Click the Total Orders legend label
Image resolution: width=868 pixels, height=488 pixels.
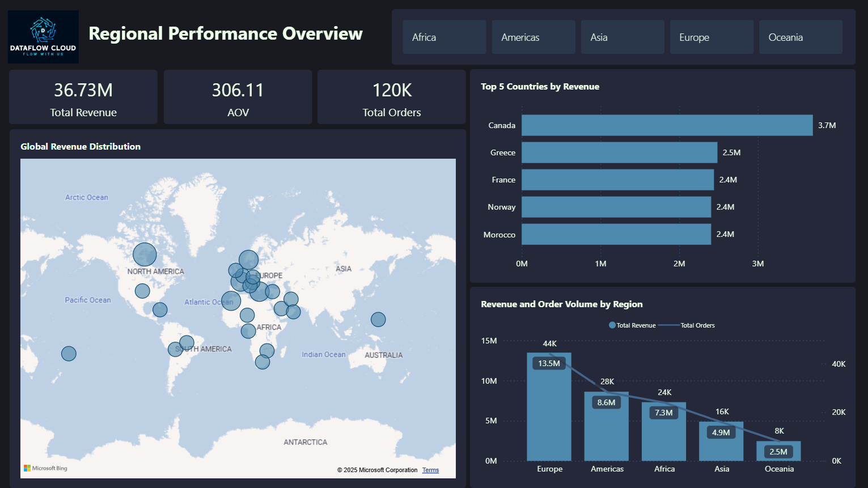[697, 325]
